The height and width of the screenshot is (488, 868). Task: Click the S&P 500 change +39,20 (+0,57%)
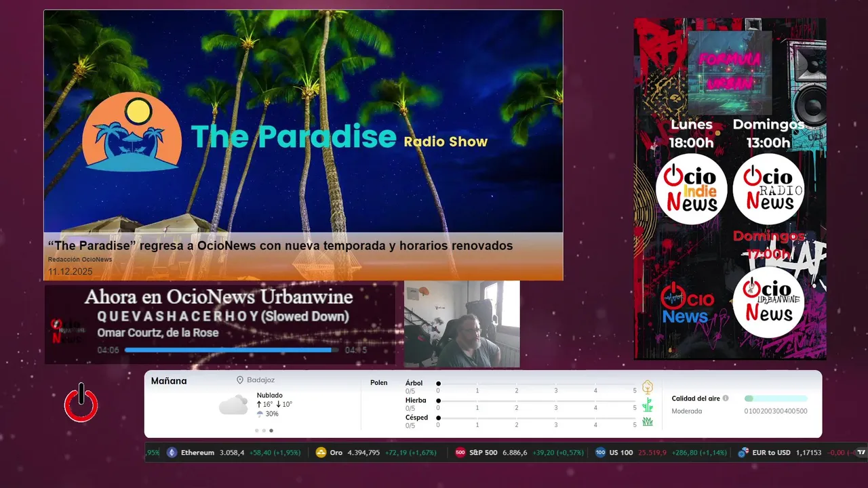558,453
